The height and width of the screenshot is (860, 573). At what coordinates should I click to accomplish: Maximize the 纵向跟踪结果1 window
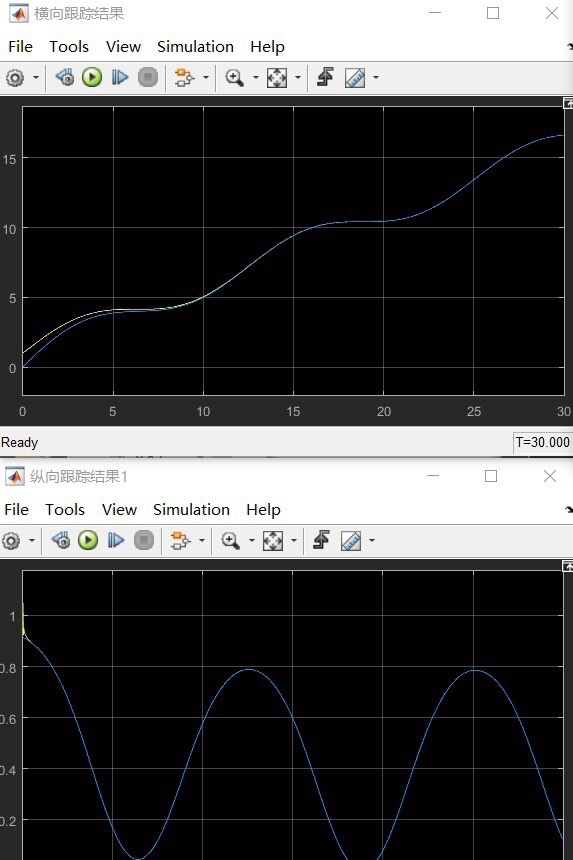pos(491,476)
